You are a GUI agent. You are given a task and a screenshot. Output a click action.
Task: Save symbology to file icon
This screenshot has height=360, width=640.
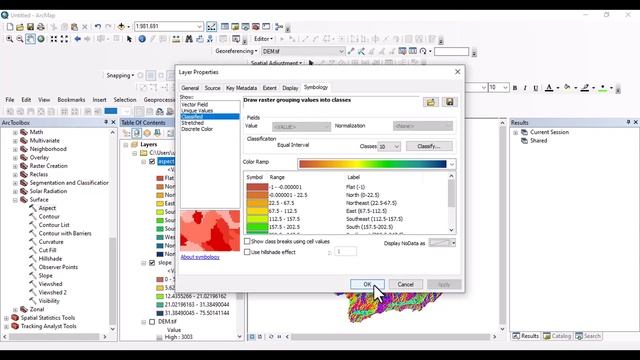[449, 102]
